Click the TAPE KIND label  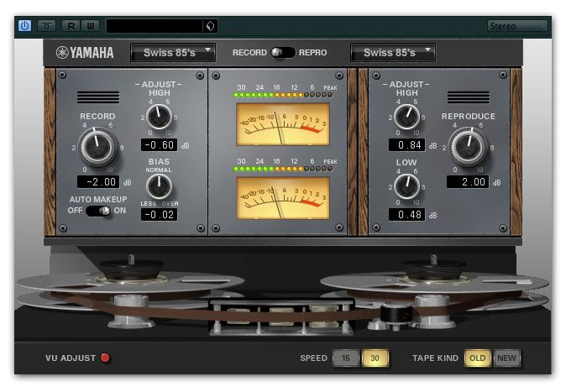click(435, 358)
